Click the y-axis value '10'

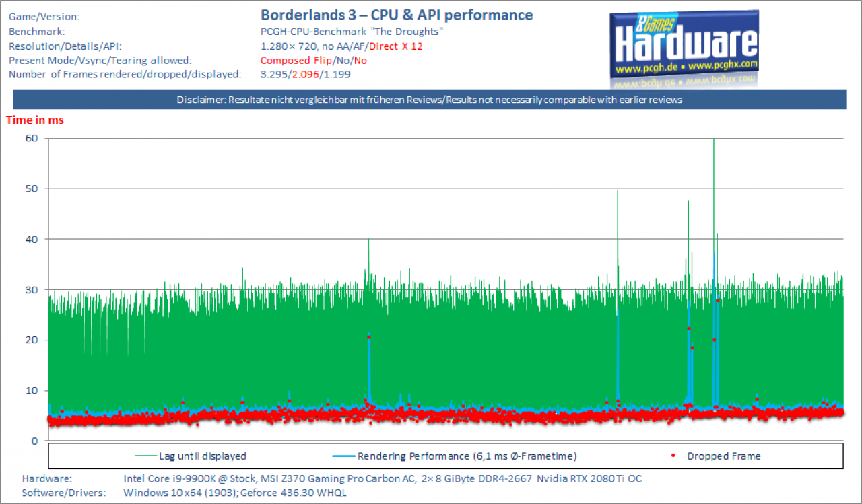[x=32, y=390]
